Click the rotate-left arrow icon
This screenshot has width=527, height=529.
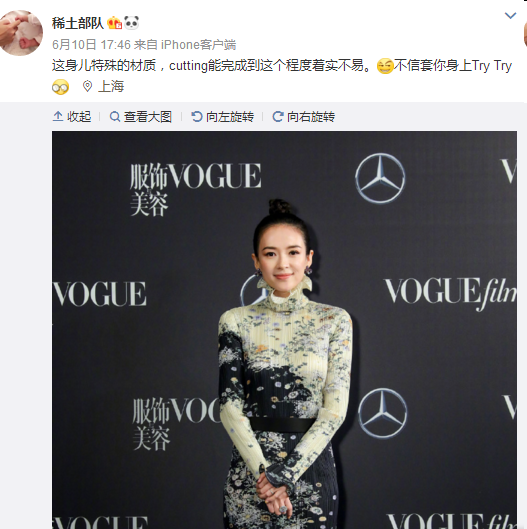pyautogui.click(x=197, y=117)
